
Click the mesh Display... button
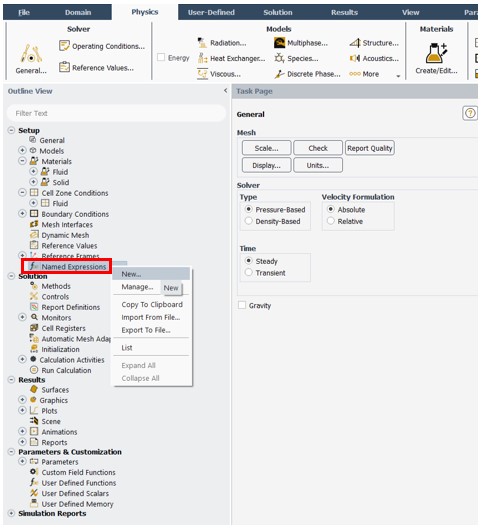266,165
